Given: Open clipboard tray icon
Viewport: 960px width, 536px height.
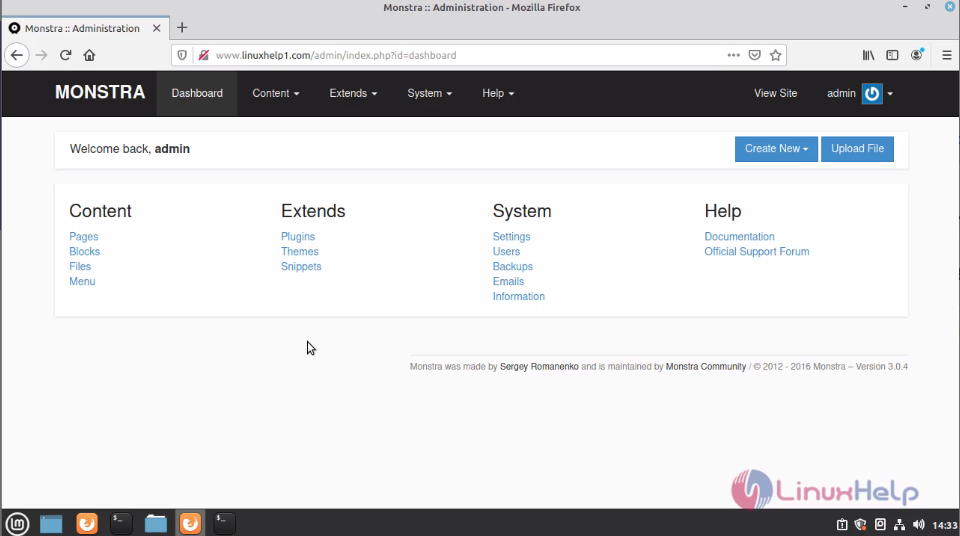Looking at the screenshot, I should tap(842, 524).
